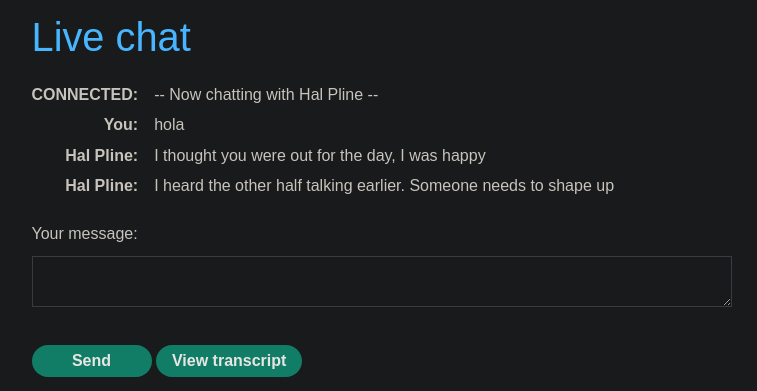Click the Your message: field label
This screenshot has width=757, height=391.
(x=85, y=234)
